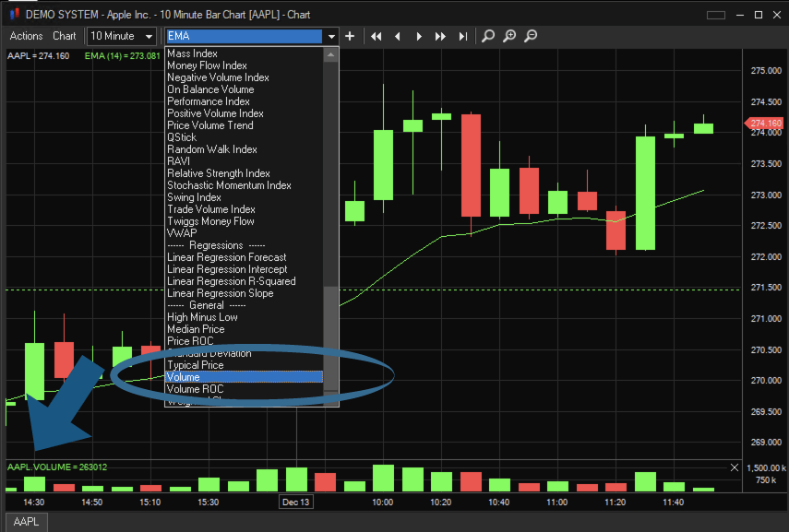This screenshot has height=532, width=789.
Task: Open the Chart menu
Action: coord(65,36)
